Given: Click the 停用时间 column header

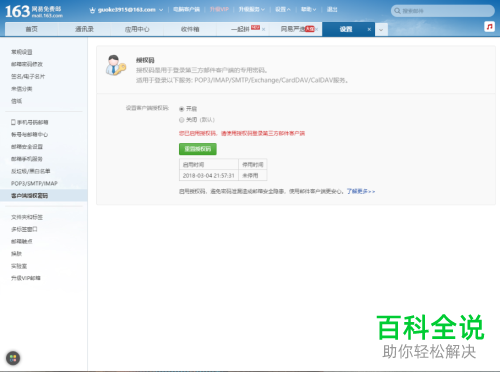Looking at the screenshot, I should [x=253, y=165].
